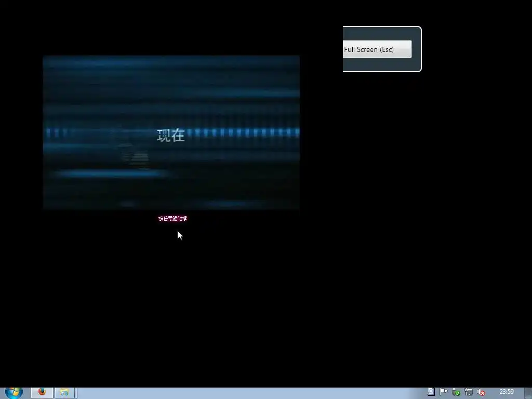The image size is (532, 399).
Task: Click the muted volume speaker icon
Action: tap(481, 392)
